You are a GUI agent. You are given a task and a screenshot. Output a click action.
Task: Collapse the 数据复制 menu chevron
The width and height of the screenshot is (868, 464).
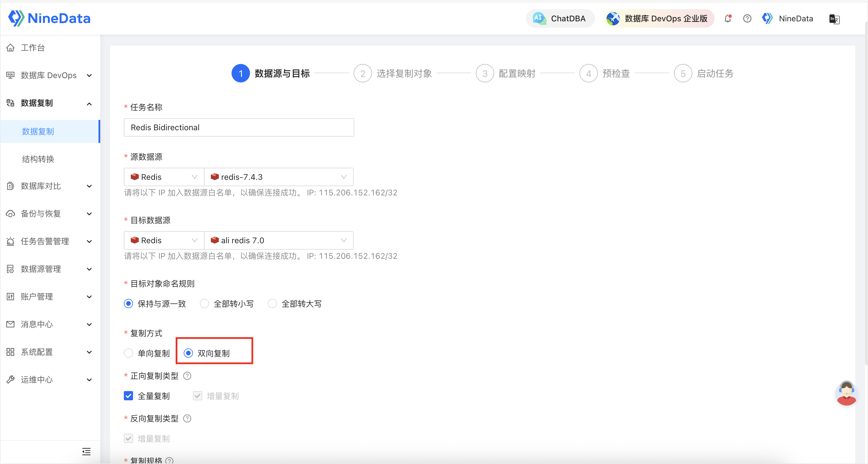click(89, 103)
